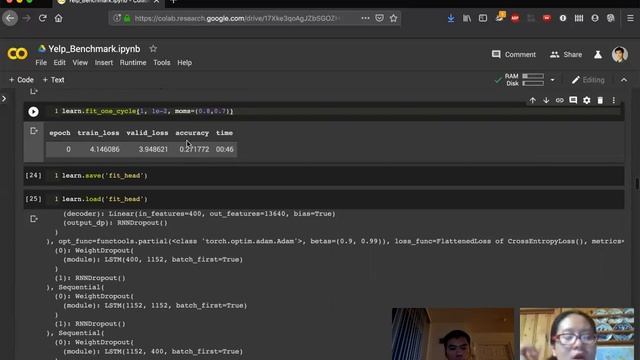Screen dimensions: 640x360
Task: Open the Firefox hamburger menu
Action: tap(630, 18)
